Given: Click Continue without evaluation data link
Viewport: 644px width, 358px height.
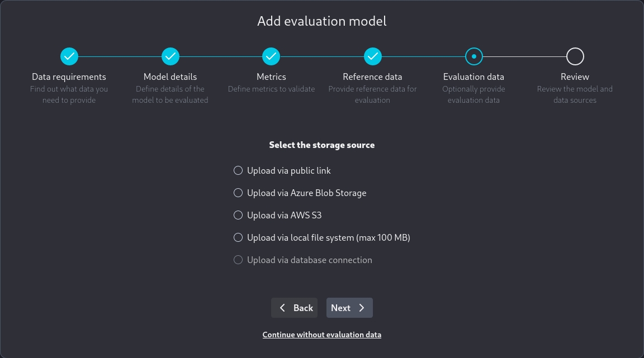Looking at the screenshot, I should click(x=322, y=335).
